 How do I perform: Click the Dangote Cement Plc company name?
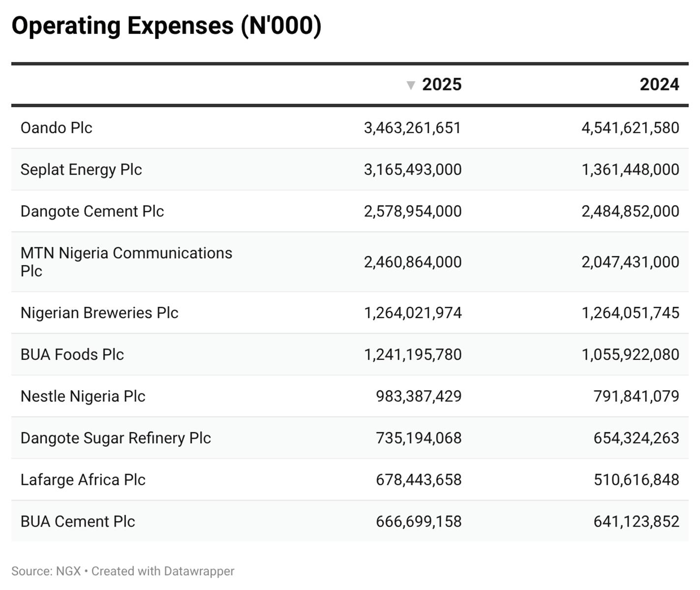coord(92,211)
